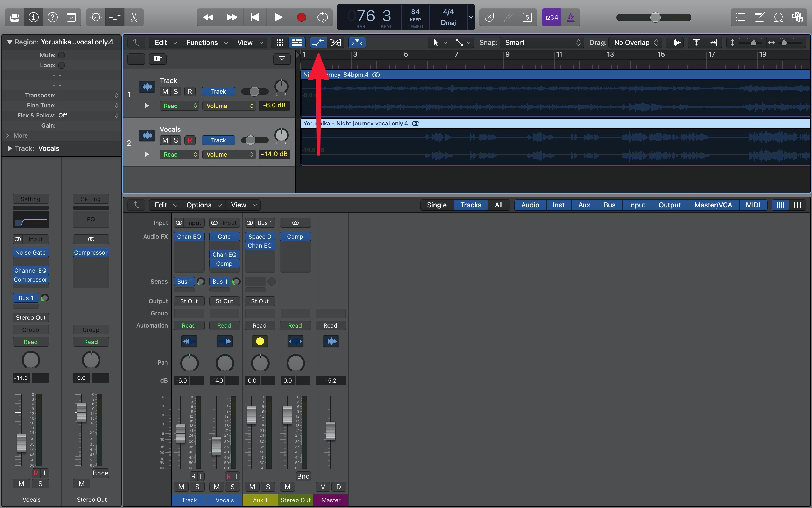812x508 pixels.
Task: Click the vertical auto zoom icon
Action: click(696, 43)
